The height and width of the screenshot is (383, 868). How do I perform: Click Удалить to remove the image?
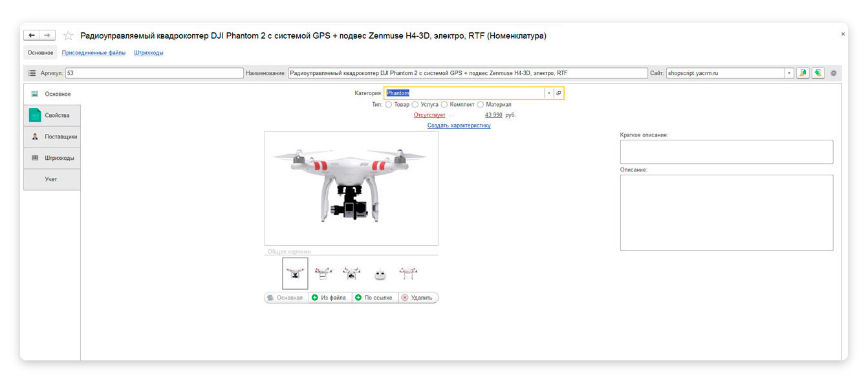pyautogui.click(x=417, y=298)
